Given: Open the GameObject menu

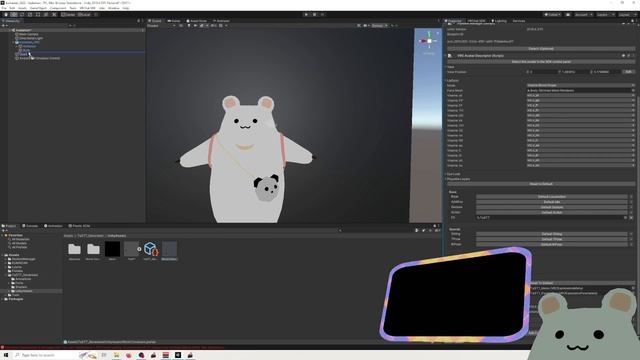Looking at the screenshot, I should coord(38,8).
